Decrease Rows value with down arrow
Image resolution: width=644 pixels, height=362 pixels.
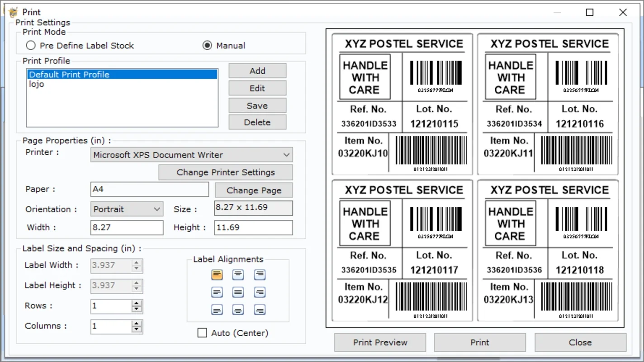137,310
